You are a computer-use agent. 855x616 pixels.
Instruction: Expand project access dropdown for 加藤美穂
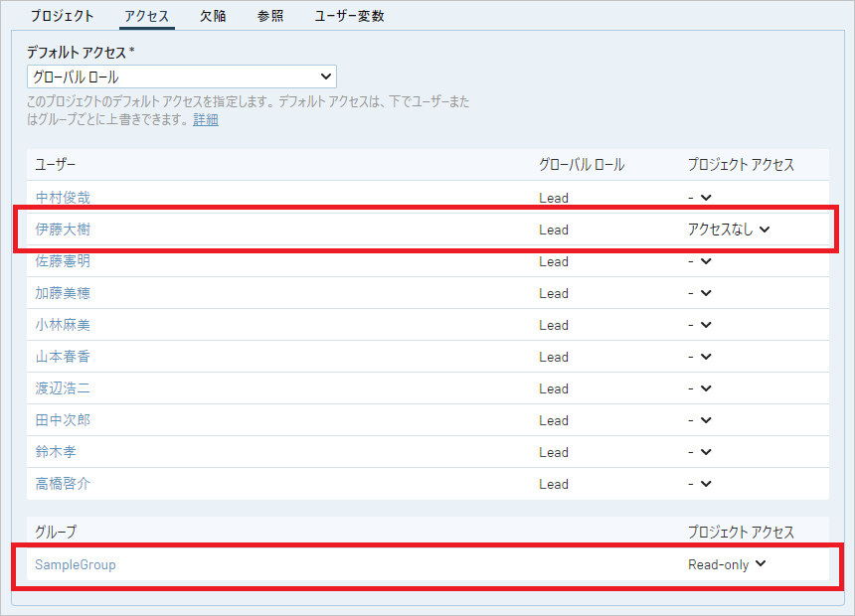pyautogui.click(x=700, y=293)
